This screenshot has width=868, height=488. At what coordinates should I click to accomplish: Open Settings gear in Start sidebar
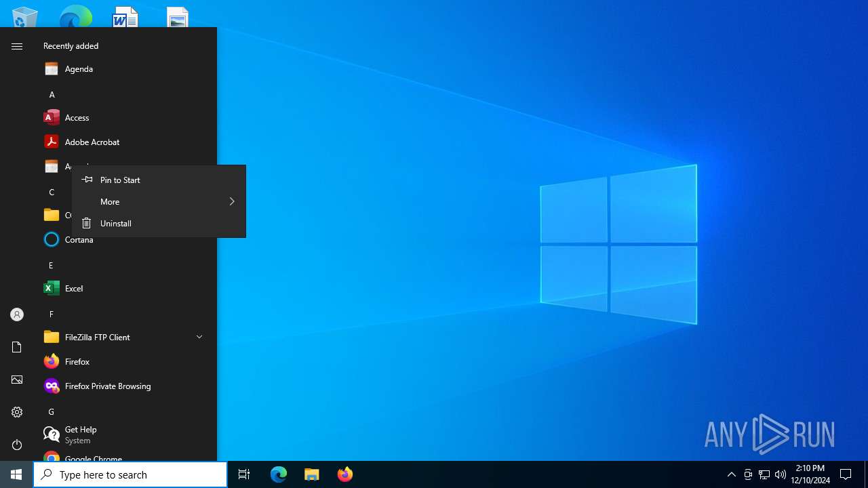17,412
